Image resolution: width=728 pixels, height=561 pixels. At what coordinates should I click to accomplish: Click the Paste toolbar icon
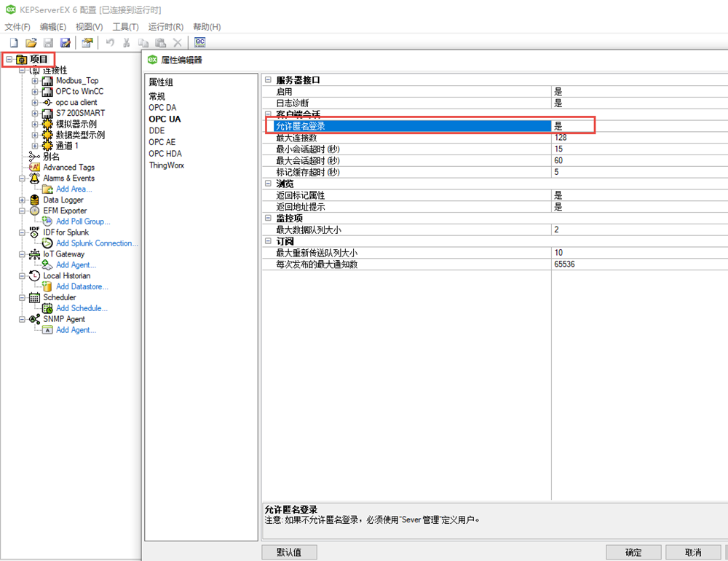[161, 43]
